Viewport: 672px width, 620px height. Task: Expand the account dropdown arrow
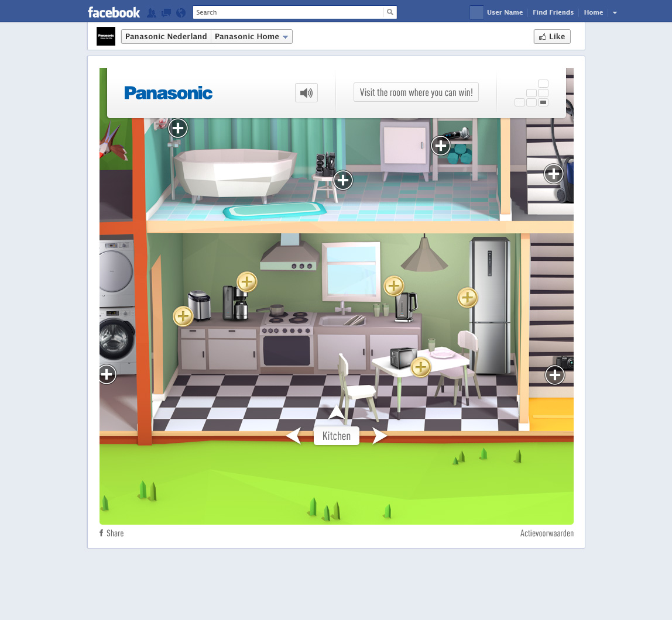(615, 13)
